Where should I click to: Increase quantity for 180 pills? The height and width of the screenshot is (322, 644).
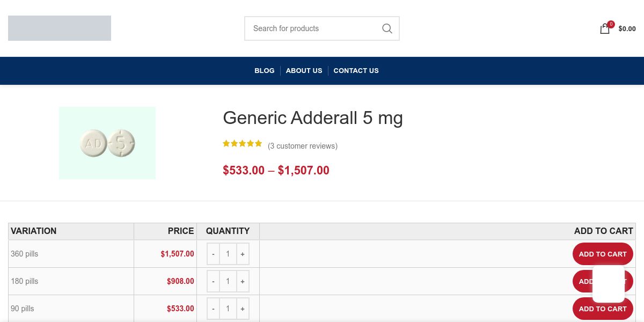pyautogui.click(x=243, y=281)
